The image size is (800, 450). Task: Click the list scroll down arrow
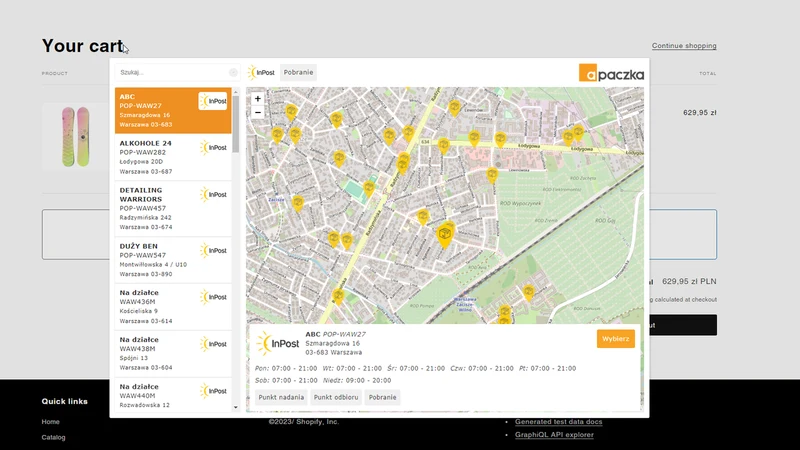(x=236, y=407)
